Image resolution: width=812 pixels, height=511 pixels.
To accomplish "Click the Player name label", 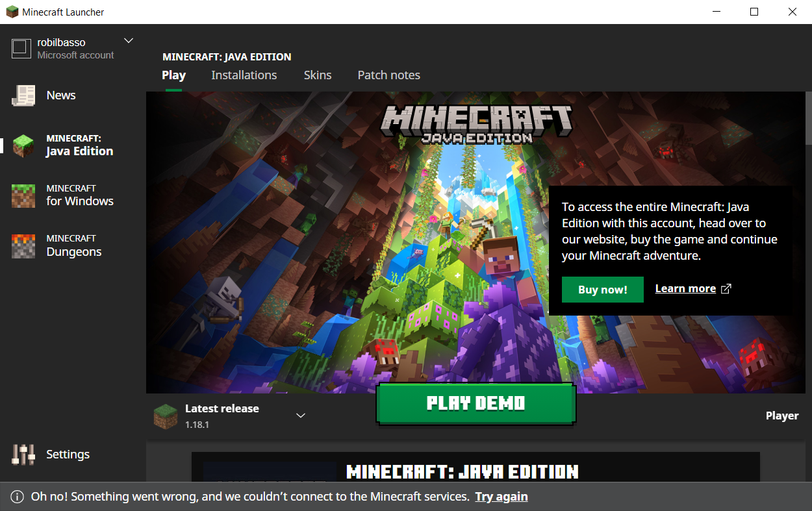I will [x=782, y=416].
